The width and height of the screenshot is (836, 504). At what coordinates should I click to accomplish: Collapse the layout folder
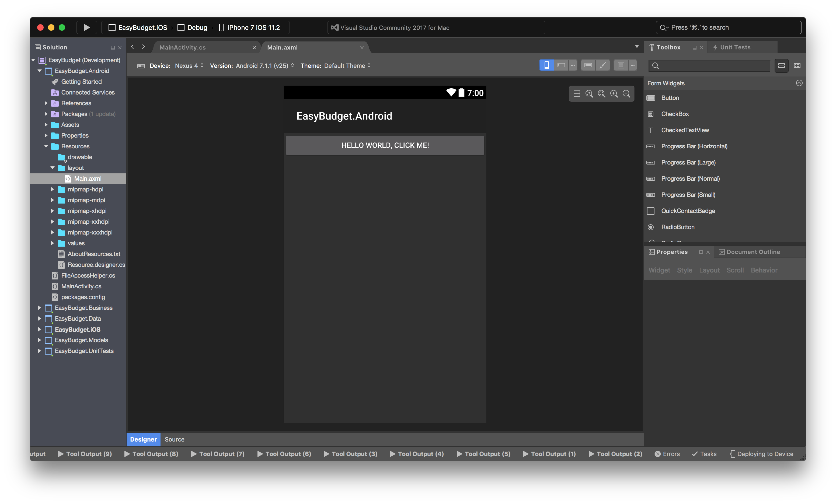52,168
